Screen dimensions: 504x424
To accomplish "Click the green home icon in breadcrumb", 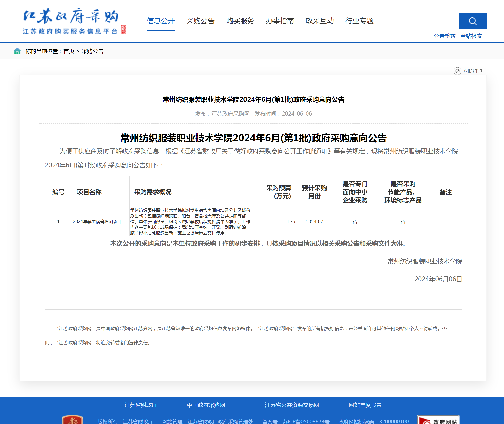I will [17, 51].
